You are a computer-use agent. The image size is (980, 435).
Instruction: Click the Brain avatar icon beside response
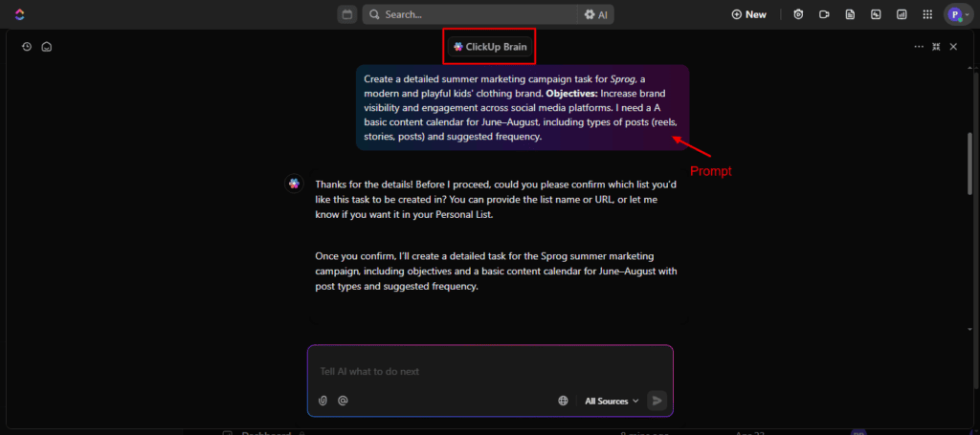pyautogui.click(x=295, y=185)
